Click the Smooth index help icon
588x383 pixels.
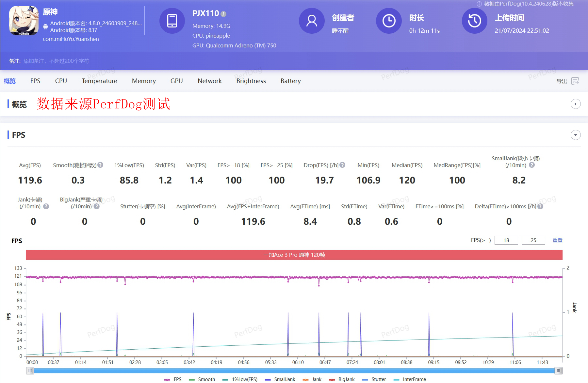click(101, 165)
